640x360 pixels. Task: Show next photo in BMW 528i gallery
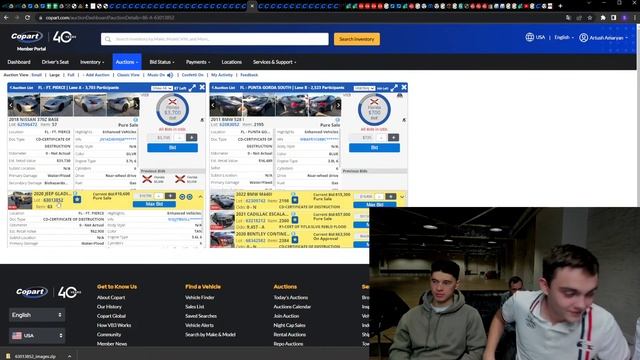(x=338, y=105)
